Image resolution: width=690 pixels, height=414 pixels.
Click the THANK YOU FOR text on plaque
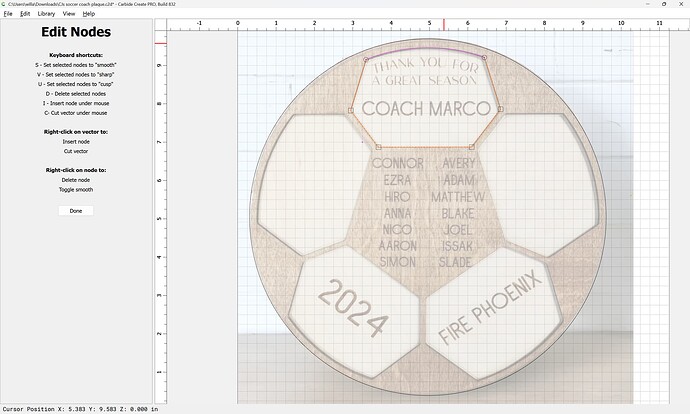pos(426,65)
